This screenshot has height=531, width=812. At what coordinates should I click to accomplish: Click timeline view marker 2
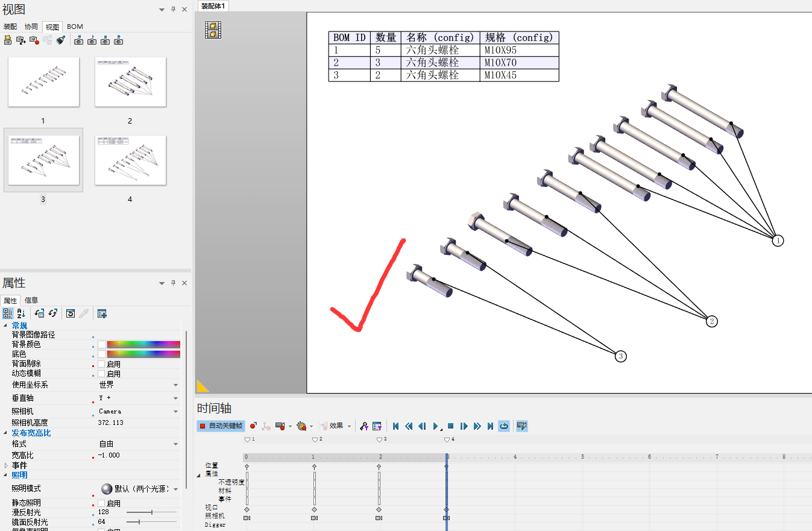pyautogui.click(x=315, y=440)
